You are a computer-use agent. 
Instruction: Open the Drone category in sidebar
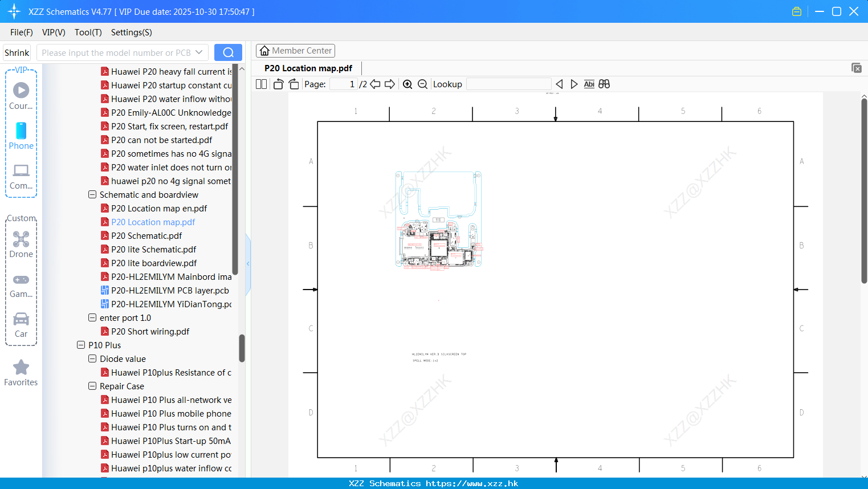(21, 244)
